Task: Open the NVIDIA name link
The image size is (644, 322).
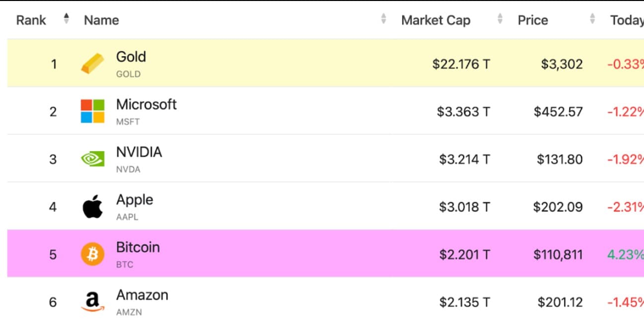Action: point(139,152)
